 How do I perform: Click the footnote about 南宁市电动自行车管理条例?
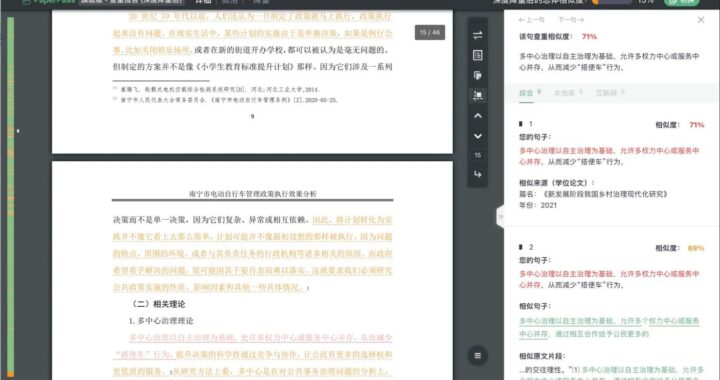point(225,100)
